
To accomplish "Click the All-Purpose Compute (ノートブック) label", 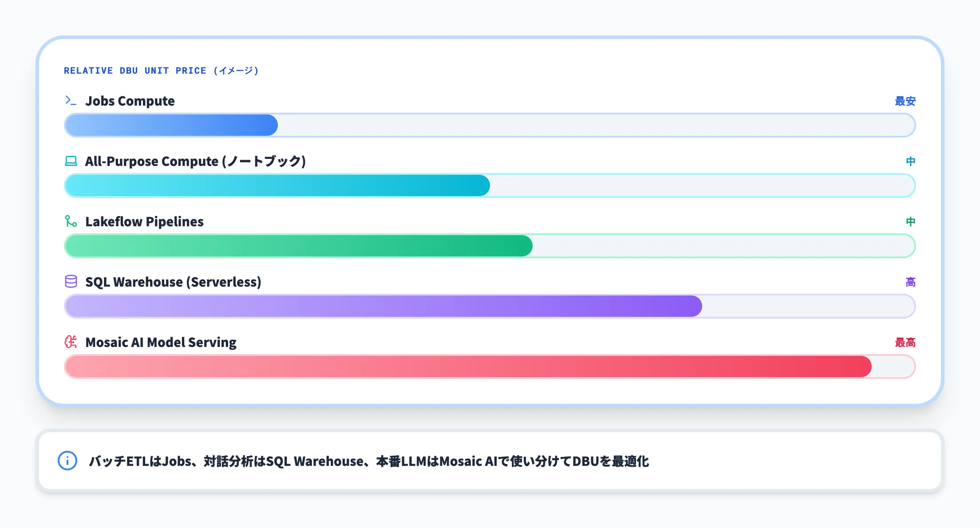I will click(x=195, y=161).
